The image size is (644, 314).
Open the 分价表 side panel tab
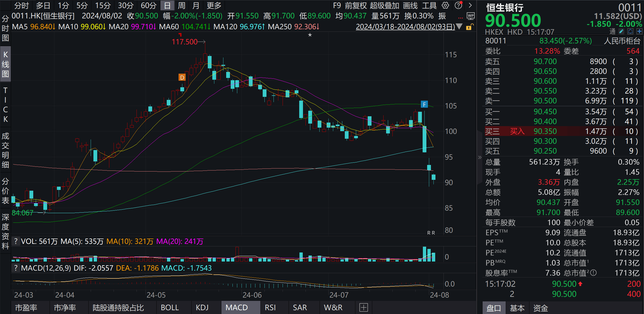tap(5, 191)
